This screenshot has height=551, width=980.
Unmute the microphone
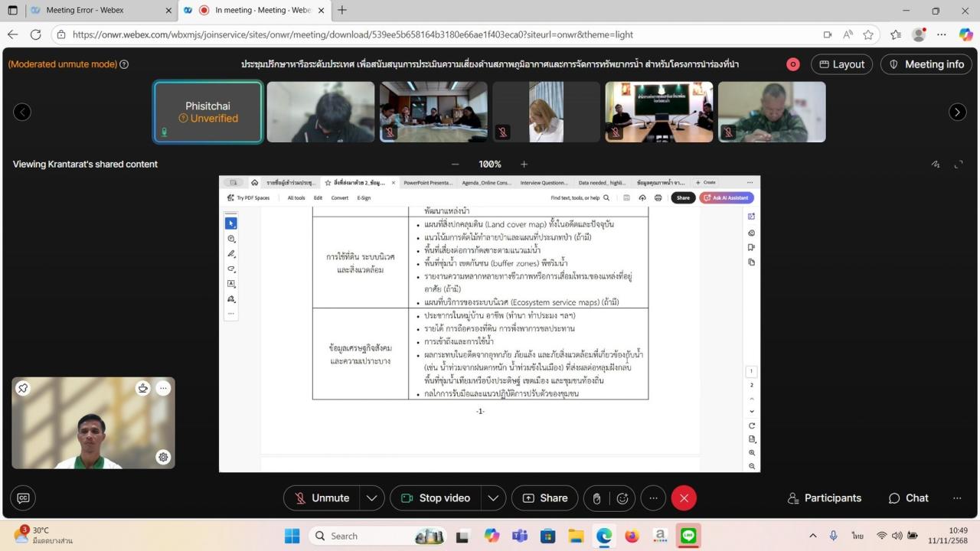[x=322, y=498]
